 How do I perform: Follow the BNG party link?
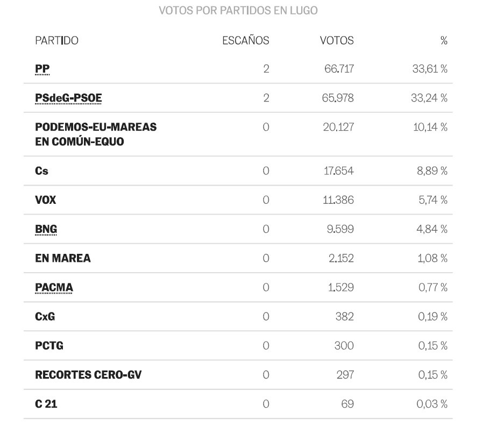coord(46,229)
